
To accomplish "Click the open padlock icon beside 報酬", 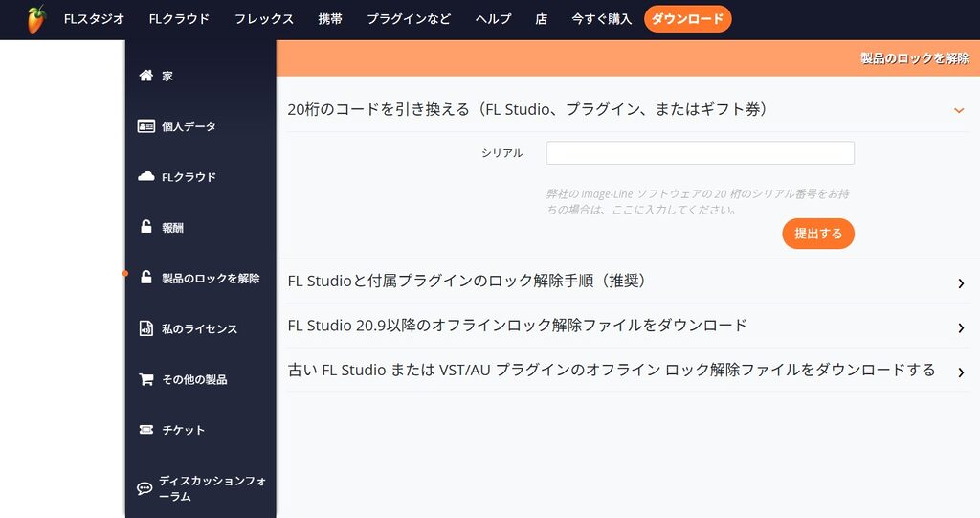I will point(146,227).
